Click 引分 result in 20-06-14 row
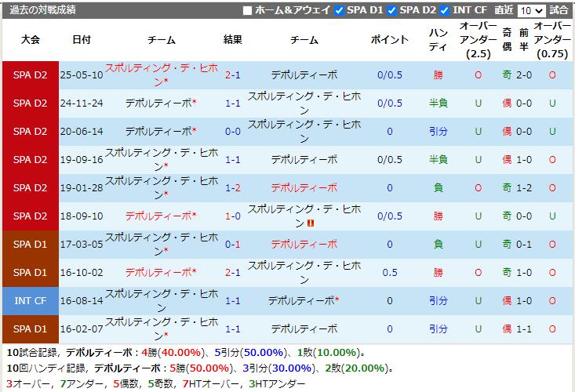This screenshot has height=392, width=575. point(439,132)
